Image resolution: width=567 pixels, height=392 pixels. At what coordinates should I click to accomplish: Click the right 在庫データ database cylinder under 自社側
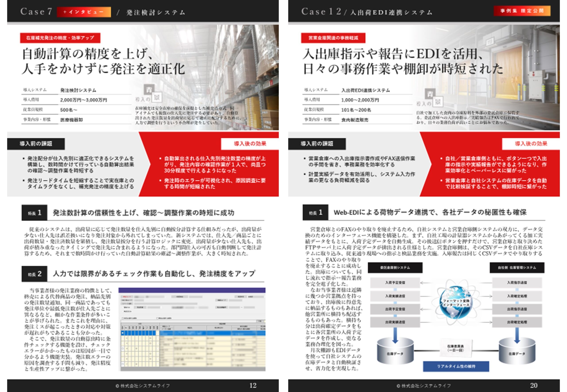click(x=517, y=351)
